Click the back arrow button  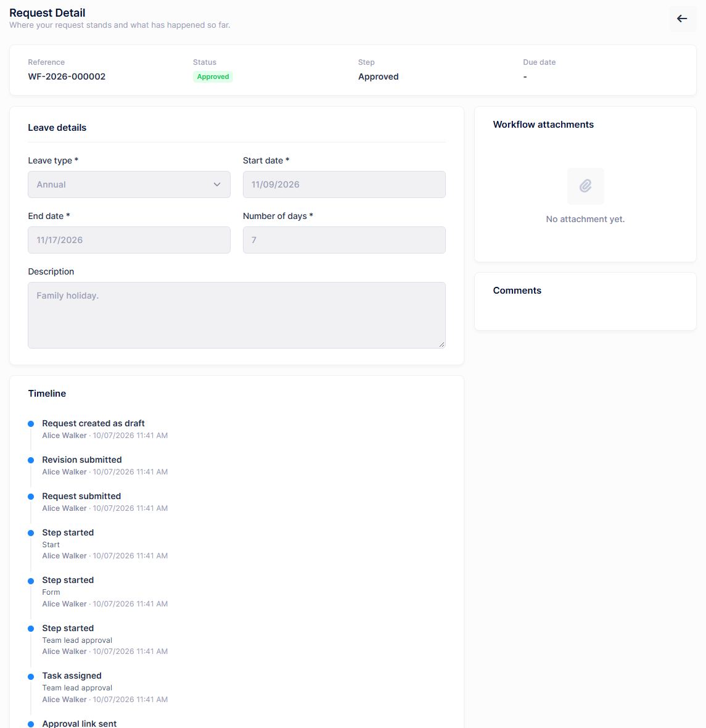click(x=683, y=19)
